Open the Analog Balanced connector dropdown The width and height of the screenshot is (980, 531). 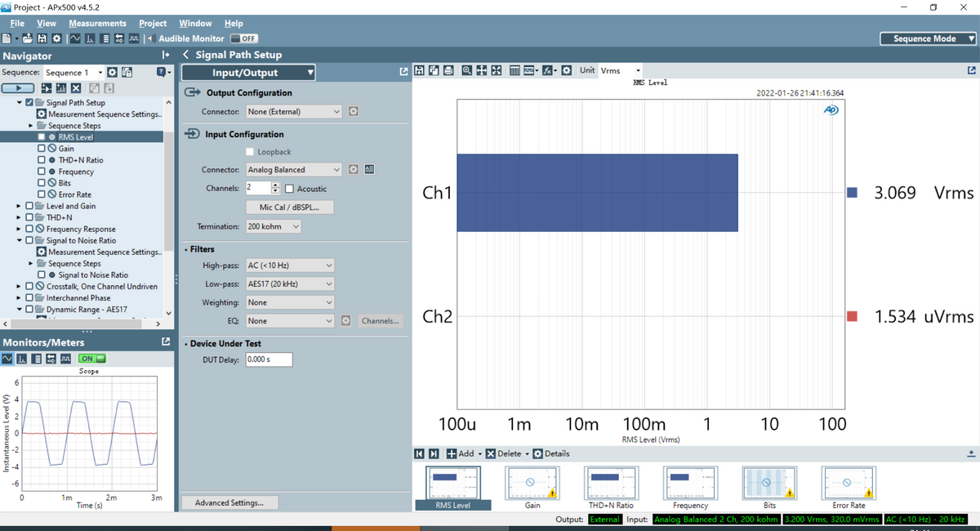294,169
